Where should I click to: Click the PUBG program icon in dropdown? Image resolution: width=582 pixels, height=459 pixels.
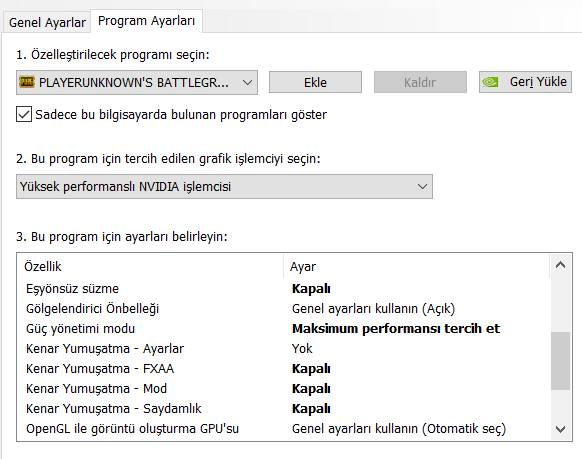pos(27,82)
